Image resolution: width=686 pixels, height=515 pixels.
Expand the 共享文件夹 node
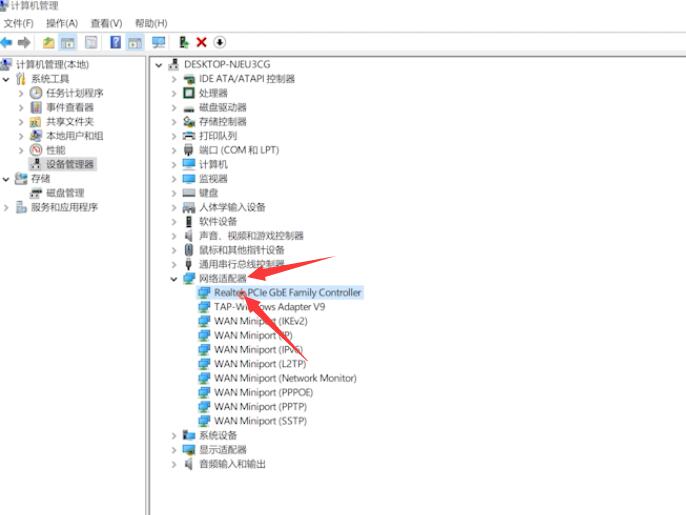pos(21,122)
